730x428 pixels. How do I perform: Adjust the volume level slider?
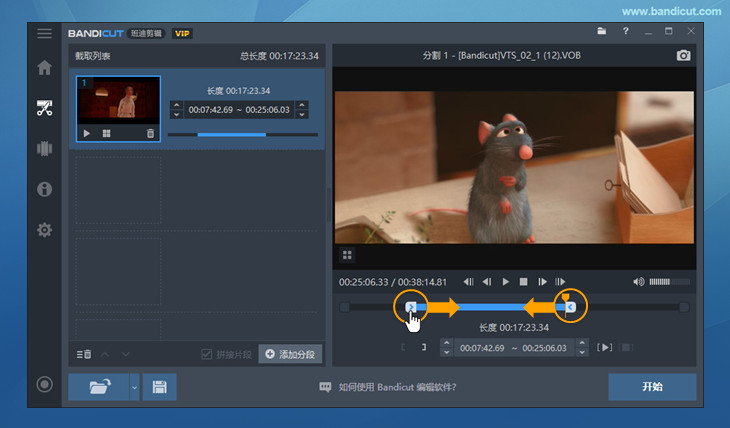pyautogui.click(x=669, y=282)
